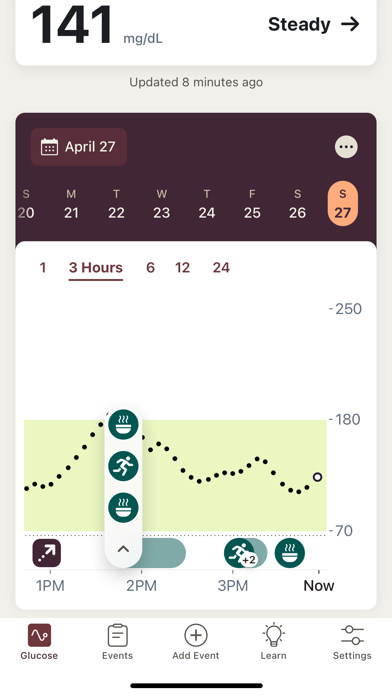This screenshot has height=696, width=392.
Task: Select the 1 hour range
Action: point(43,268)
